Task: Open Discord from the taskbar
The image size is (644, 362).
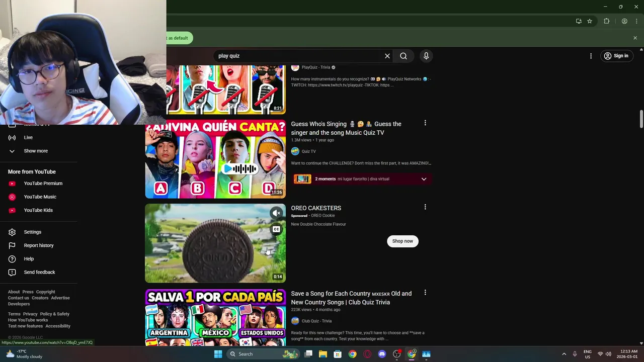Action: pyautogui.click(x=382, y=354)
